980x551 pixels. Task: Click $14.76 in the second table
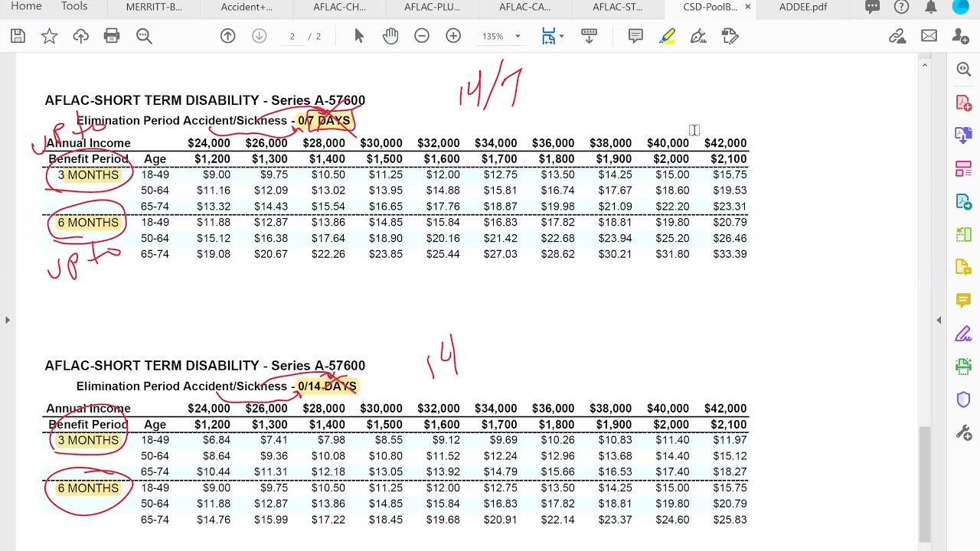(213, 520)
